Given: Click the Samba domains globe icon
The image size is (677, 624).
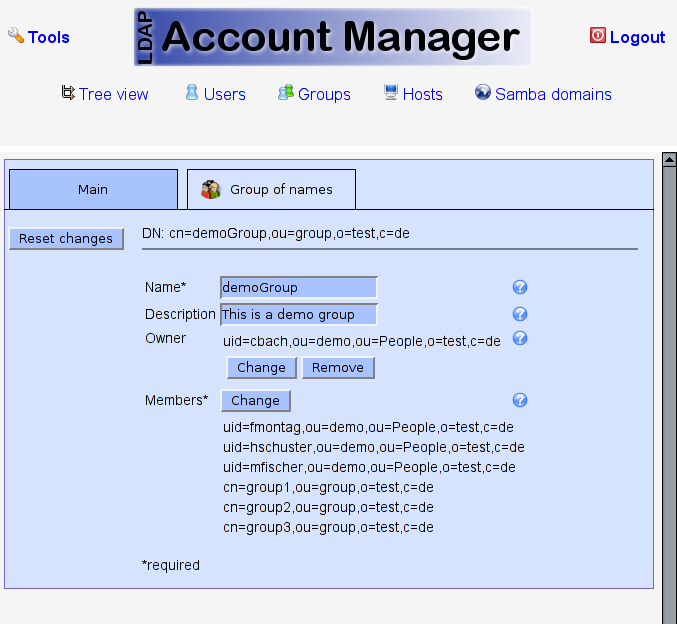Looking at the screenshot, I should (483, 93).
